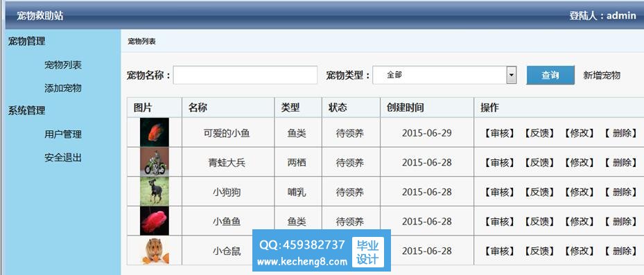Viewport: 644px width, 275px height.
Task: Open 用户管理 in the sidebar
Action: (63, 134)
